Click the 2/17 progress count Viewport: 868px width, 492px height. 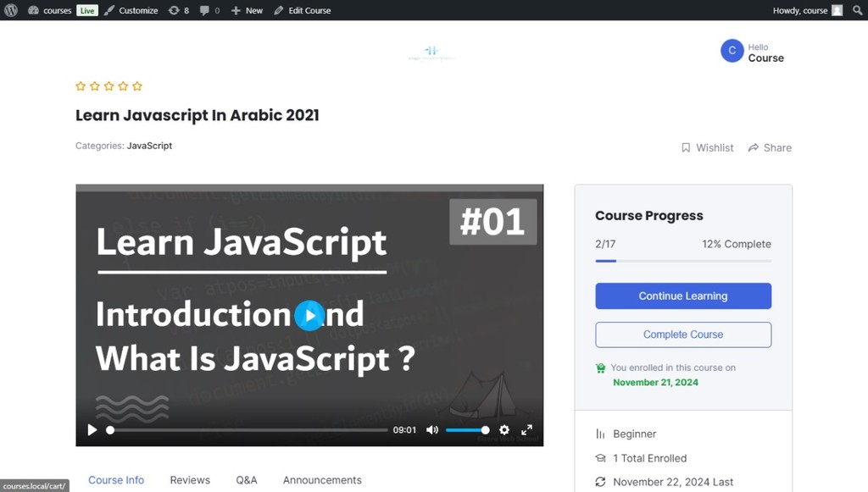click(605, 244)
